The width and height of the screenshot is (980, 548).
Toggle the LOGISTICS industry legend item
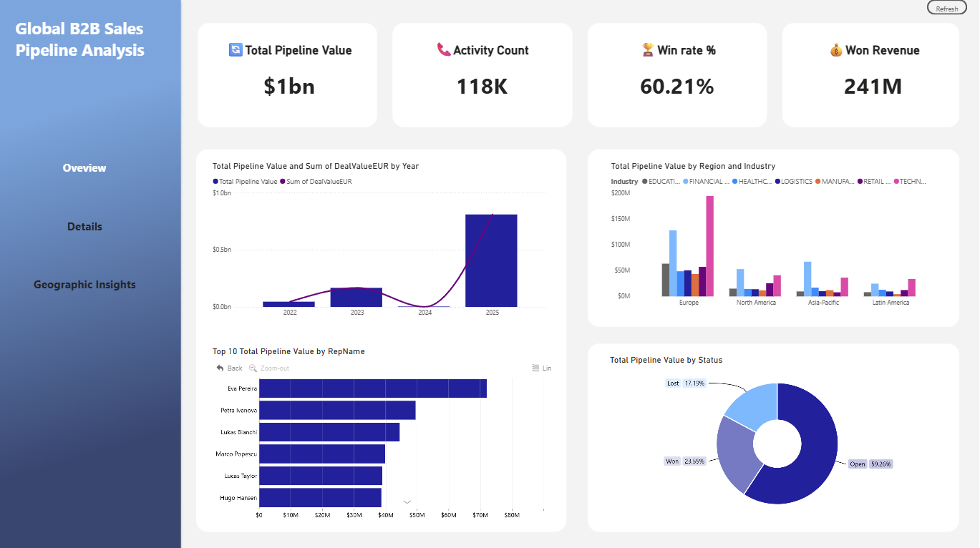point(794,182)
